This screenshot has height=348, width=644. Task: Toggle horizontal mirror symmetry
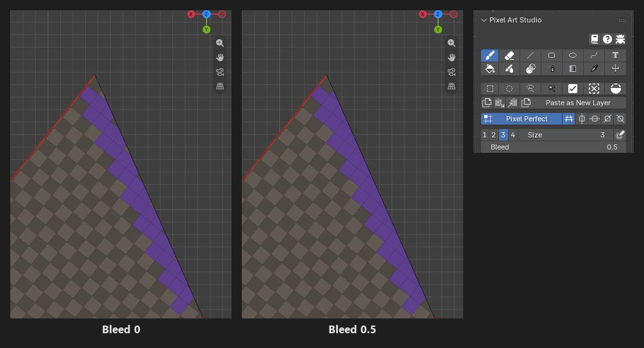[x=595, y=119]
